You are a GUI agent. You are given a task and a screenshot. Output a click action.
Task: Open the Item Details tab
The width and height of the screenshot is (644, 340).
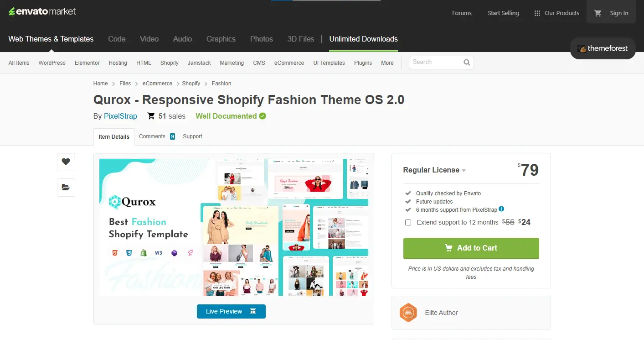(x=114, y=137)
